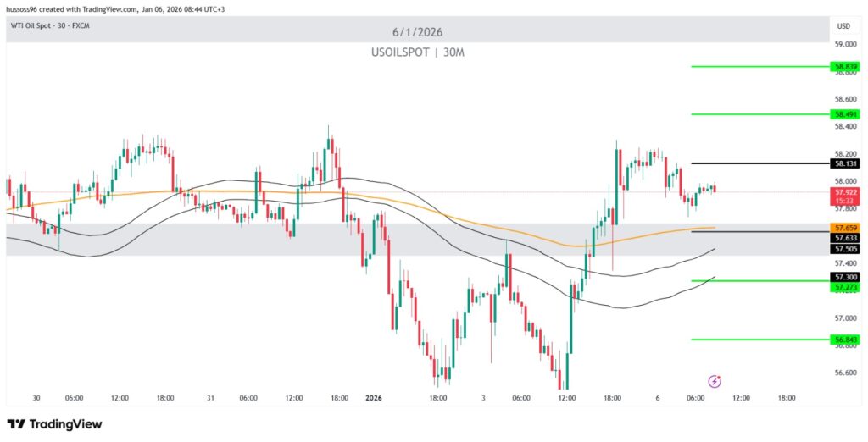Select the black 57.300 price label
This screenshot has width=868, height=442.
[847, 277]
